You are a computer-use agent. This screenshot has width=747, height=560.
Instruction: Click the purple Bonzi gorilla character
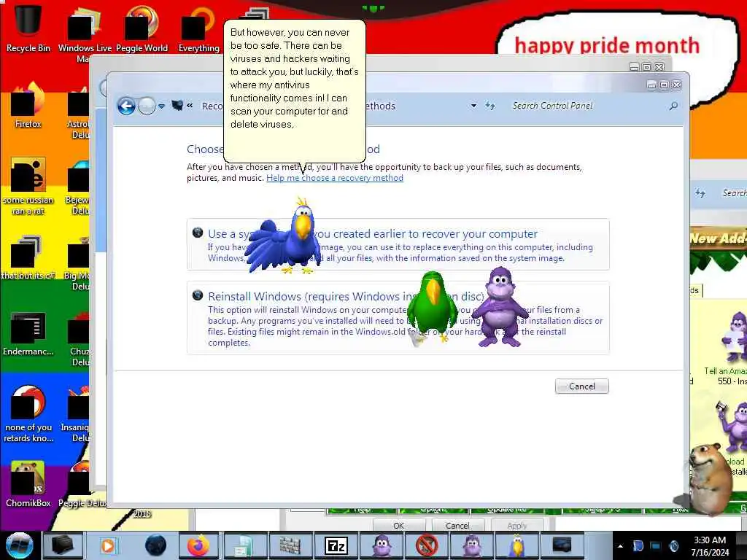coord(499,307)
